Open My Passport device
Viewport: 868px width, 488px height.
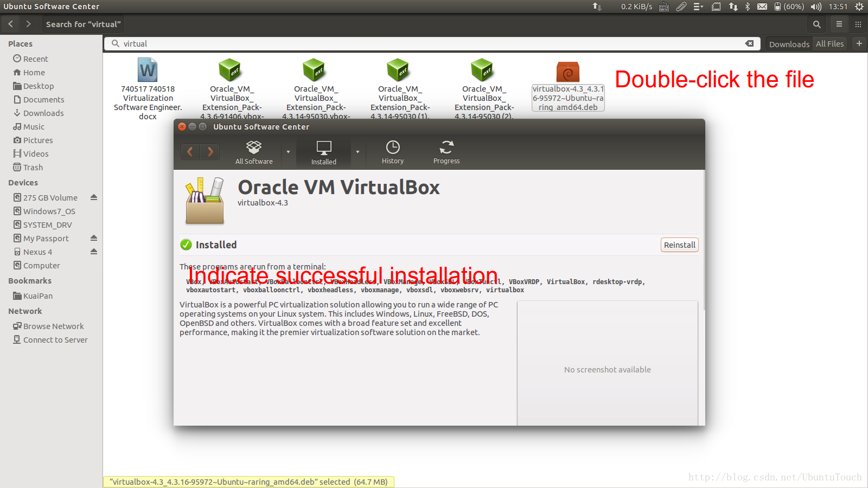click(46, 238)
